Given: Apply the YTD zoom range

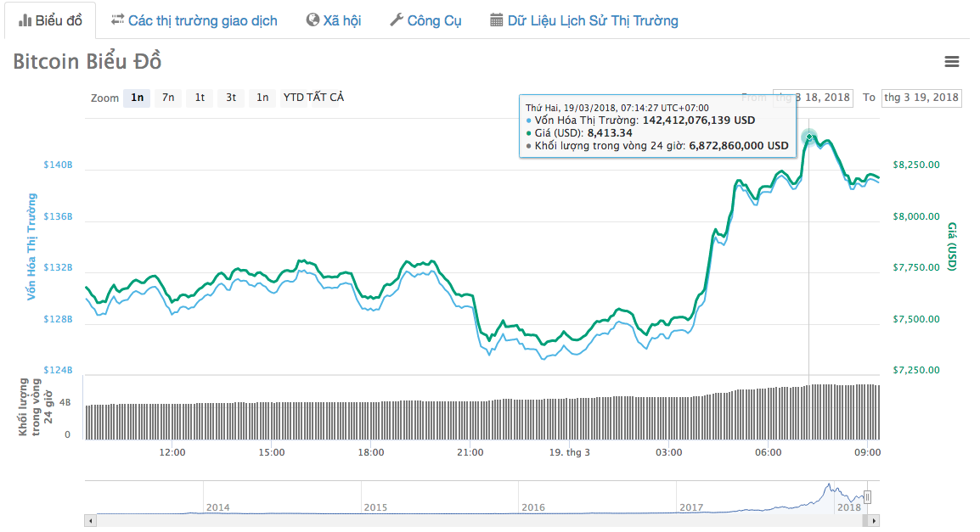Looking at the screenshot, I should coord(293,98).
